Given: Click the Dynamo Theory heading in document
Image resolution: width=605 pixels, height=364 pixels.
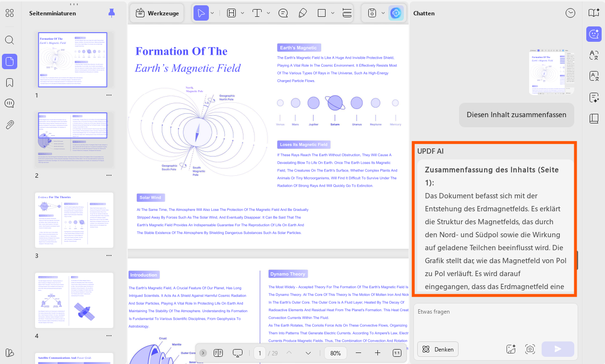Looking at the screenshot, I should [x=288, y=274].
